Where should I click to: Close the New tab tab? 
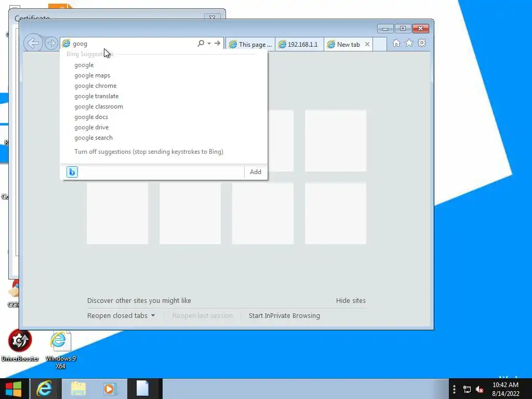[367, 45]
